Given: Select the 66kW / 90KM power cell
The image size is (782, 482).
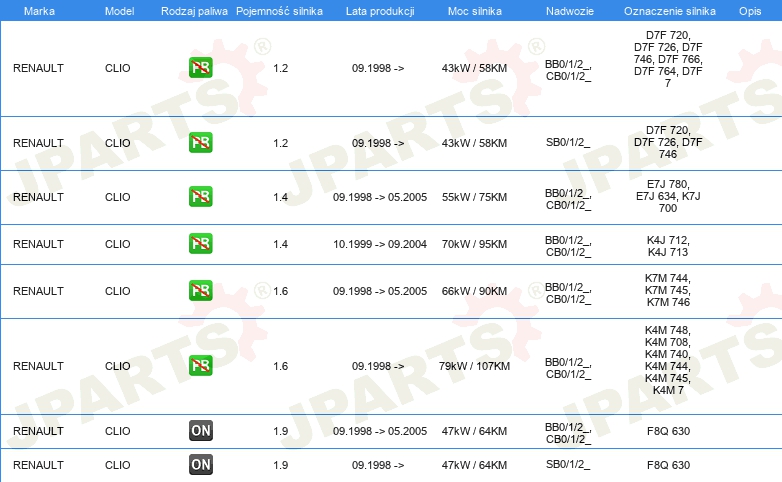Looking at the screenshot, I should click(474, 291).
